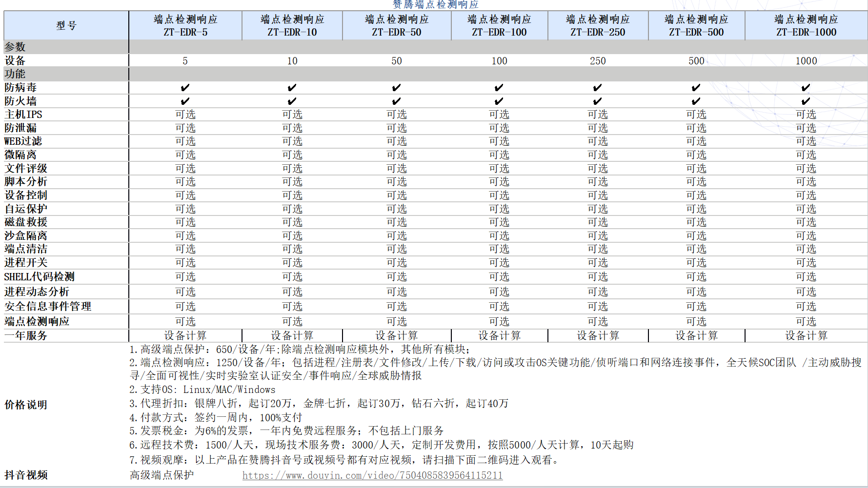The width and height of the screenshot is (868, 488).
Task: Select the SHELL代码检测 row label
Action: click(40, 277)
